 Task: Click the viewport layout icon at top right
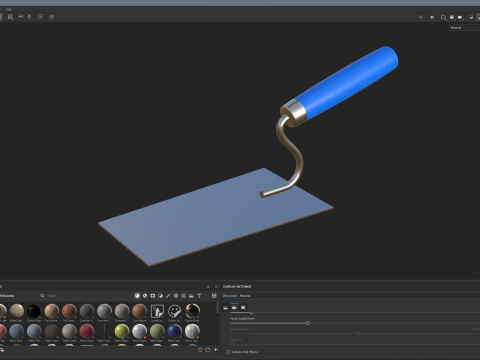(x=443, y=17)
